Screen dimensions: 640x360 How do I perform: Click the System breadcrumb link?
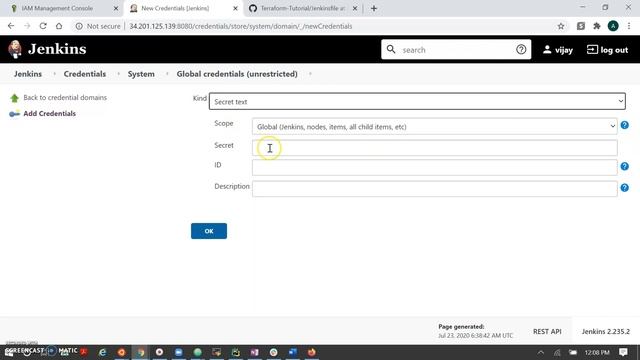click(141, 74)
